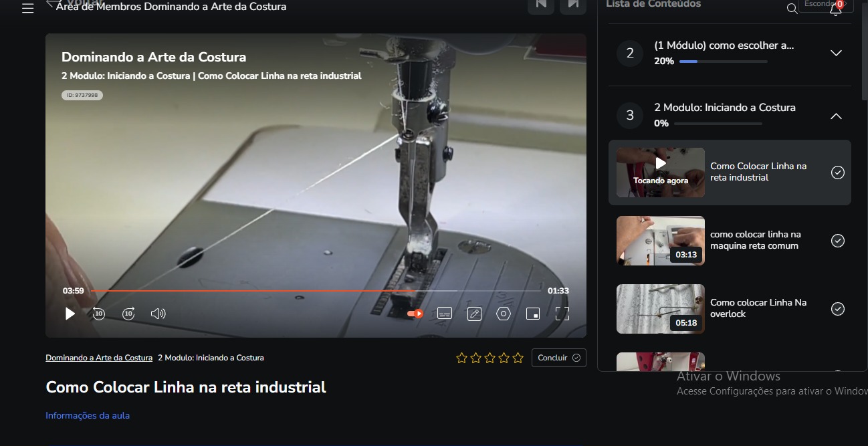Play the sewing lesson video
The width and height of the screenshot is (868, 446).
[70, 314]
